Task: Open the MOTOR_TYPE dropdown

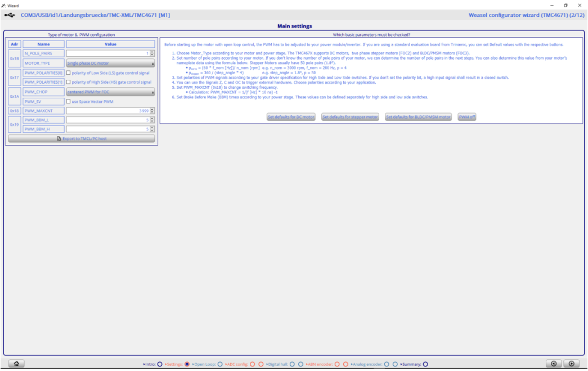Action: pyautogui.click(x=110, y=63)
